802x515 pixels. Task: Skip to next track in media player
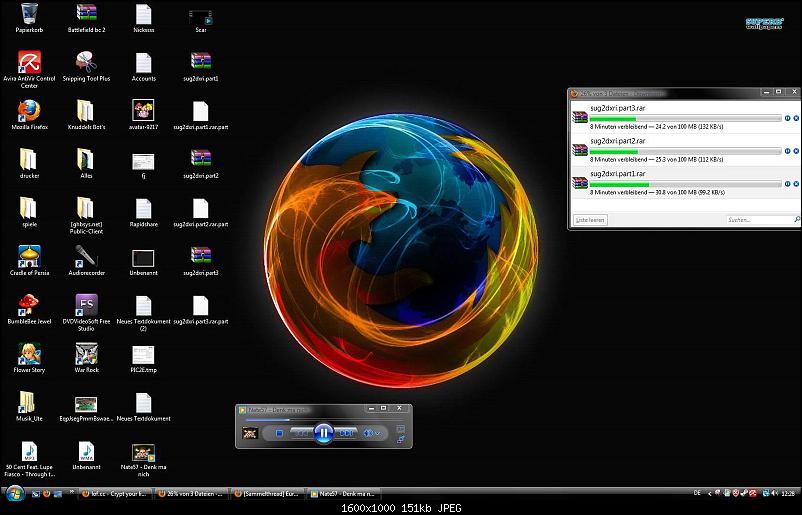[x=346, y=433]
